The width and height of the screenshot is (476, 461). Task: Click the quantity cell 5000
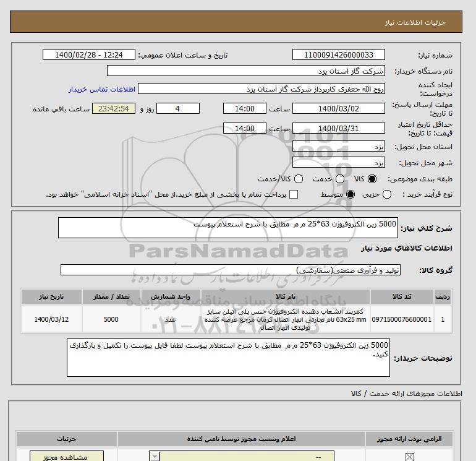click(111, 319)
